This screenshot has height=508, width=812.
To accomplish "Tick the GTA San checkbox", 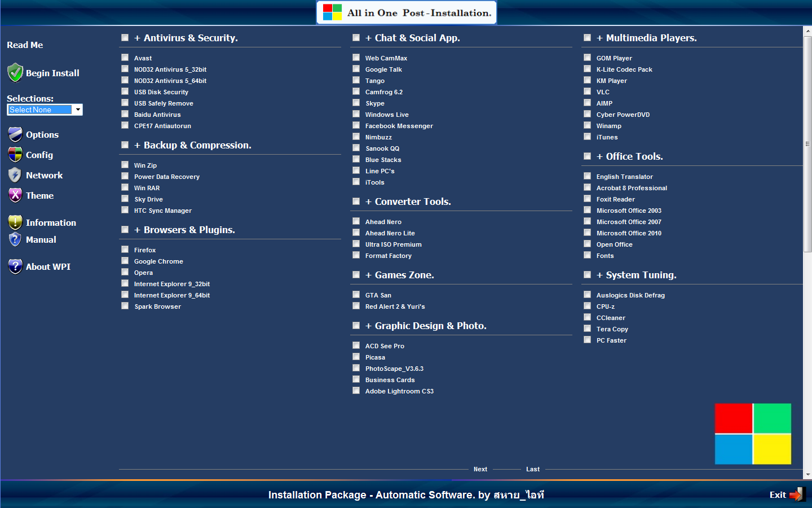I will tap(356, 295).
